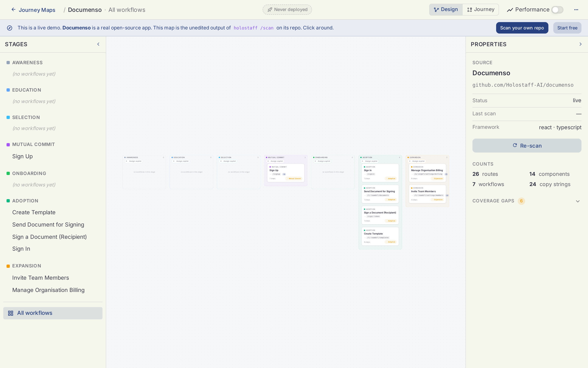Click the holostaff /scan code text in banner
Viewport: 588px width, 368px height.
[253, 28]
